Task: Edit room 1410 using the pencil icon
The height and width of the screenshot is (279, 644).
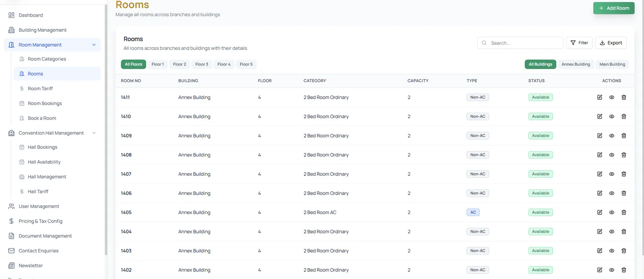Action: tap(600, 117)
